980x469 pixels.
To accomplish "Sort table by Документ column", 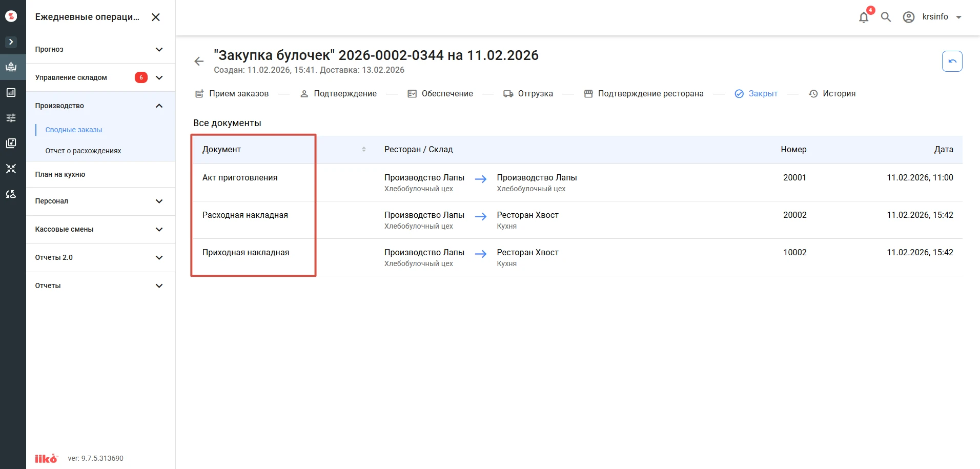I will tap(364, 150).
